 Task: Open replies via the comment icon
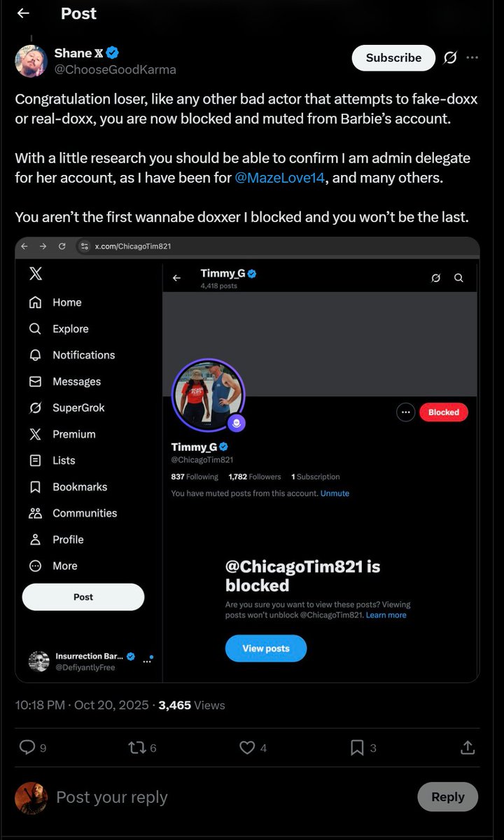(x=27, y=748)
